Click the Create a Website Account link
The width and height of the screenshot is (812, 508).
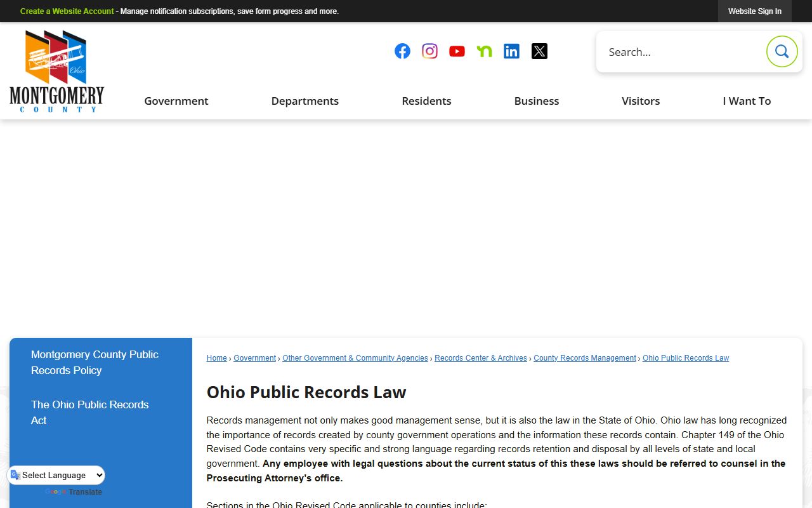point(67,11)
